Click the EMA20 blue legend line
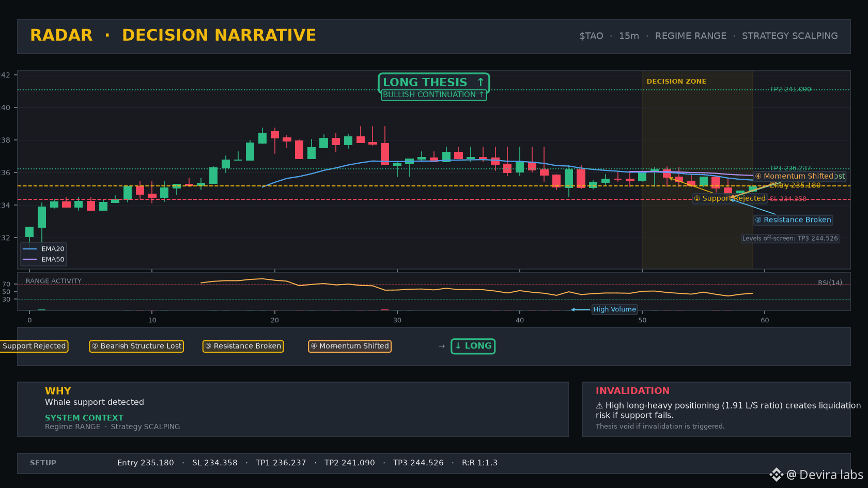The image size is (868, 488). (29, 249)
